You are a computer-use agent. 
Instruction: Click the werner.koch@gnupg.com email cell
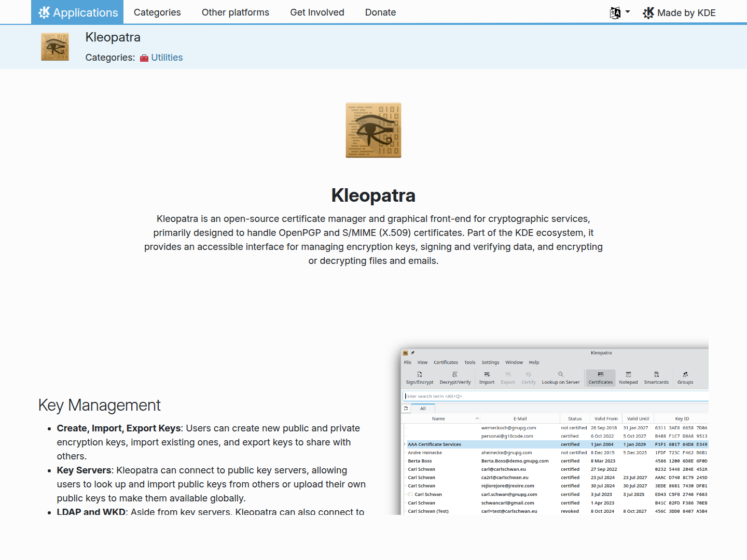click(509, 428)
